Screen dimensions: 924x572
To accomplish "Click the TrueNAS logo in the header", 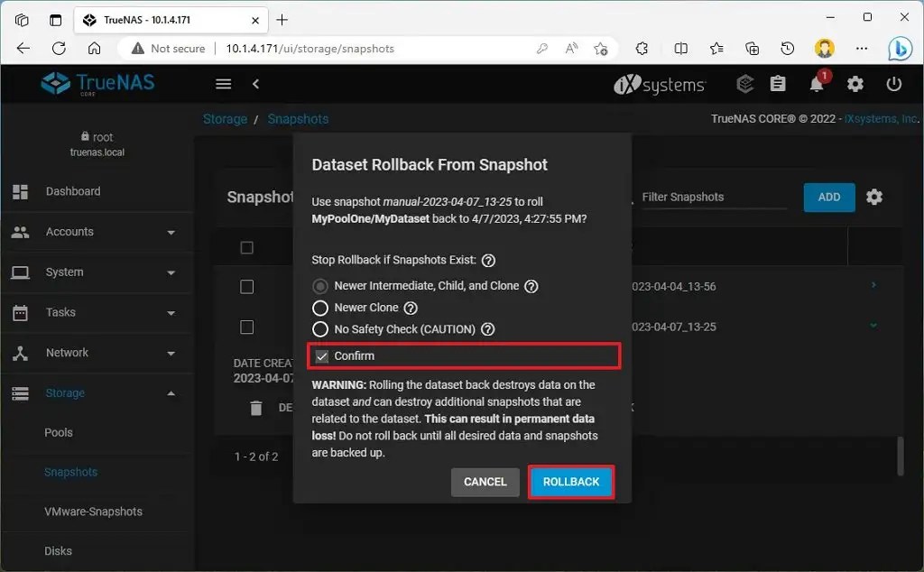I will tap(97, 83).
